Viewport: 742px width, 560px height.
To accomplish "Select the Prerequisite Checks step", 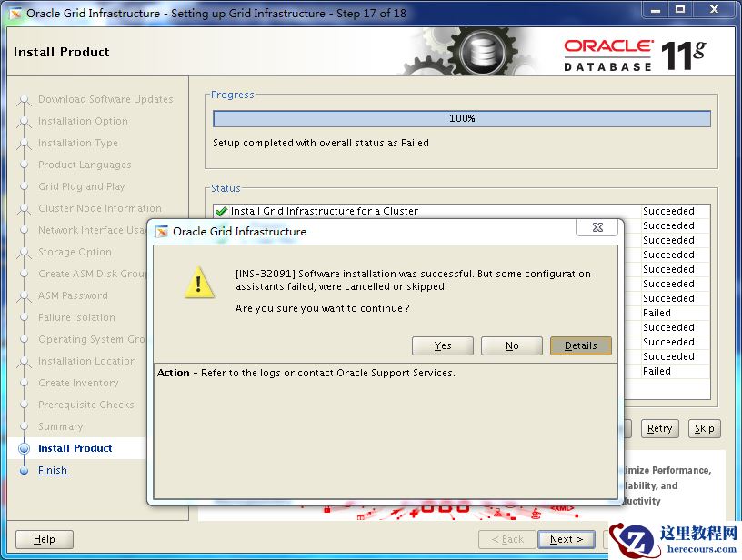I will 86,405.
